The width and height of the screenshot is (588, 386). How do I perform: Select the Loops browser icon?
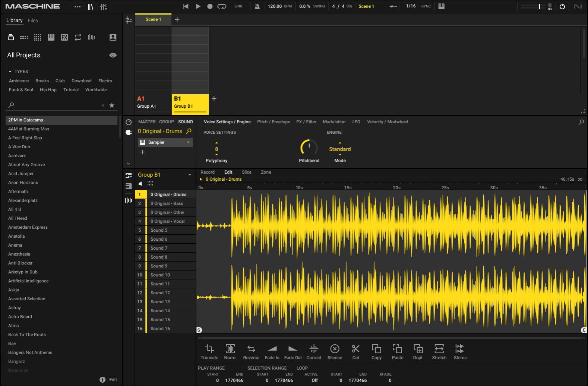point(78,37)
